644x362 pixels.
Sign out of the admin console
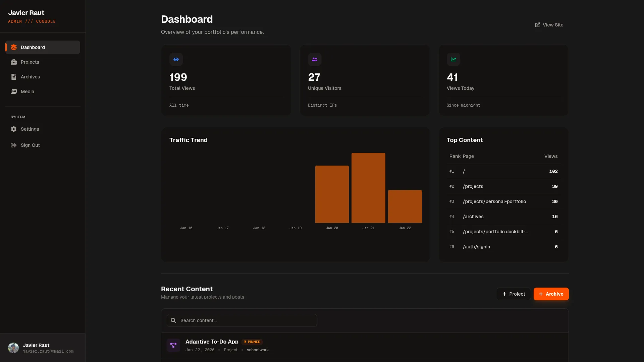pyautogui.click(x=30, y=145)
